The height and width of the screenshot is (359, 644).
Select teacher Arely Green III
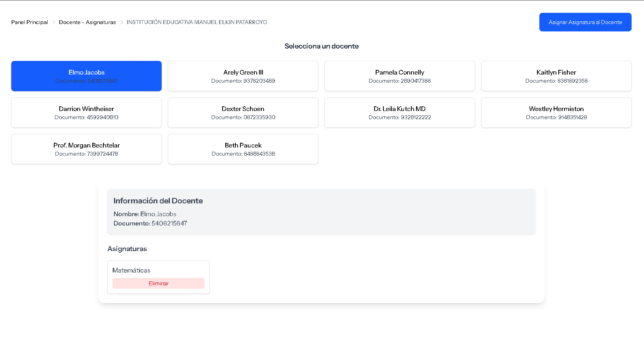tap(243, 76)
